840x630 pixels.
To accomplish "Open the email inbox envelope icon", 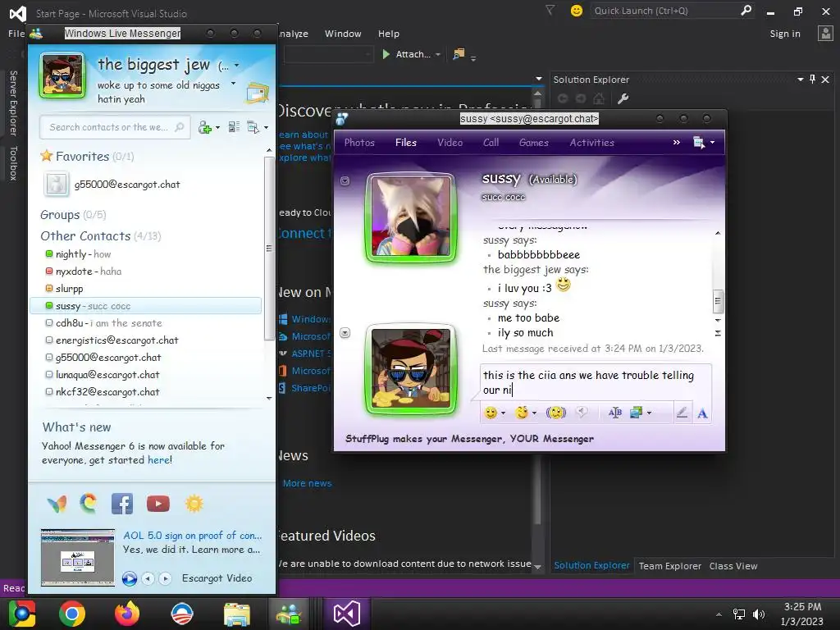I will coord(257,93).
